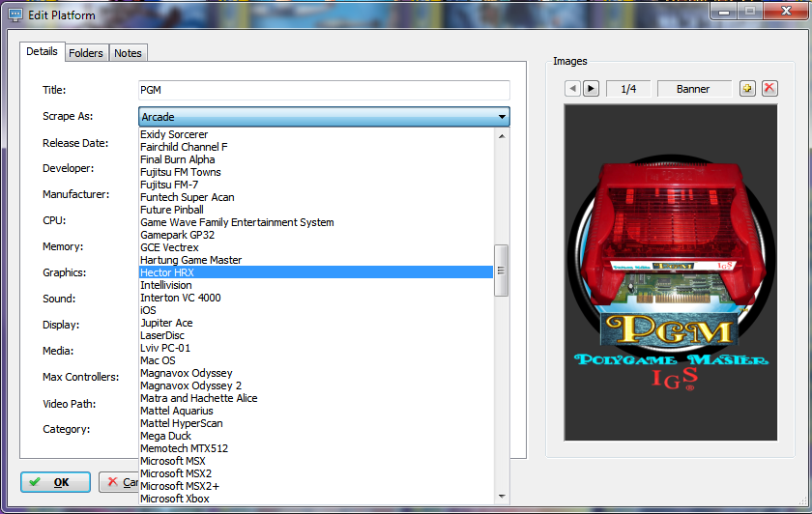
Task: Open the Scrape As dropdown arrow
Action: coord(502,117)
